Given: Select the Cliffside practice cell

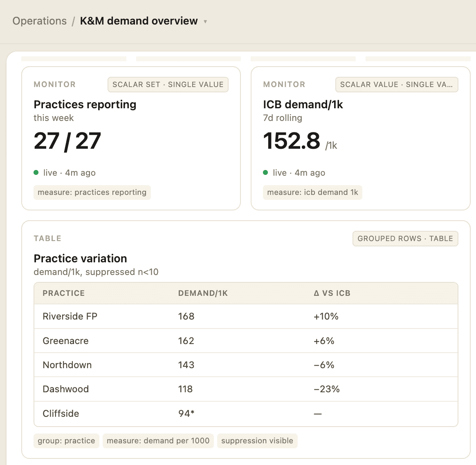Looking at the screenshot, I should point(61,414).
